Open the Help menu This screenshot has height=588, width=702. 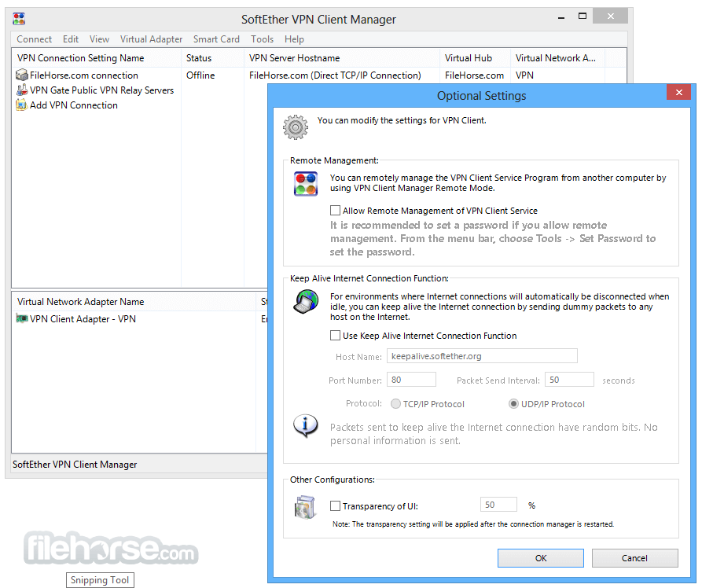pos(294,39)
